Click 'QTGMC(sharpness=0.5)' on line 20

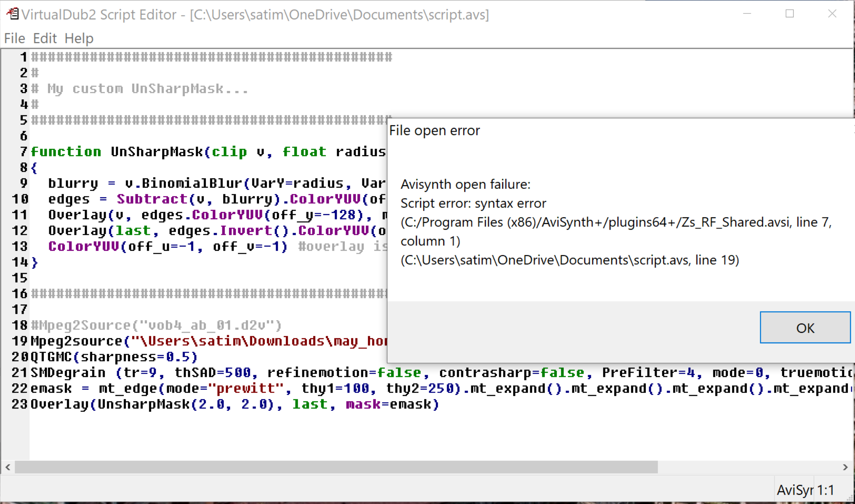coord(114,357)
